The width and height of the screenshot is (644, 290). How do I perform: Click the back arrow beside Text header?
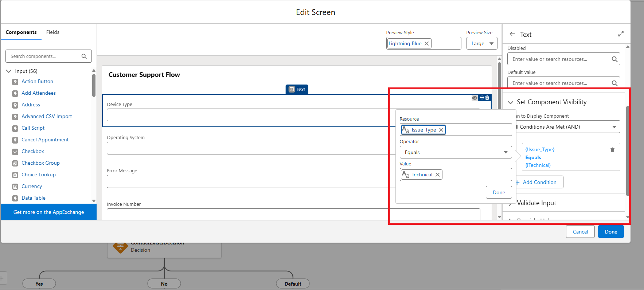pos(512,34)
